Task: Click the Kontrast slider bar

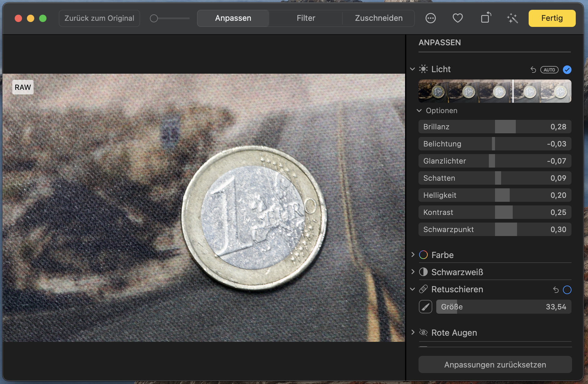Action: coord(494,212)
